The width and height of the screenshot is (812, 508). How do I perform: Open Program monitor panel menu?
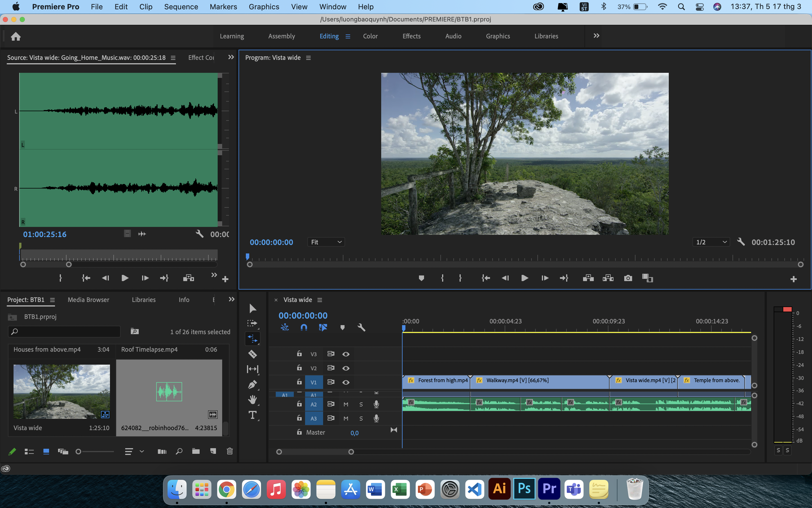308,58
